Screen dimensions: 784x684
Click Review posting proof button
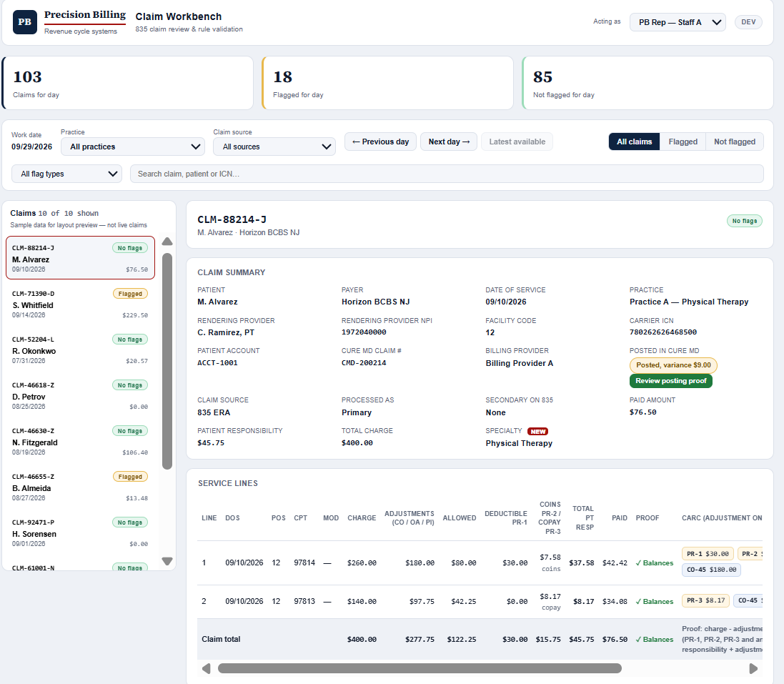point(670,380)
